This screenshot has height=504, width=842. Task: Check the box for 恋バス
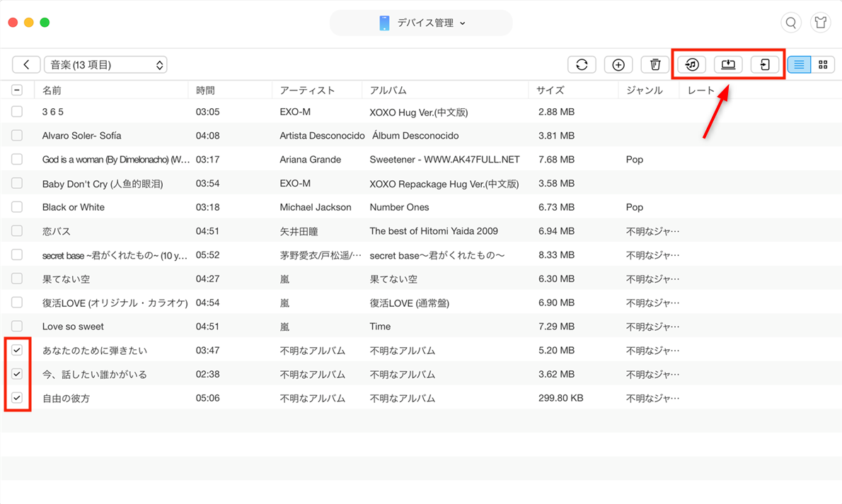pos(17,231)
